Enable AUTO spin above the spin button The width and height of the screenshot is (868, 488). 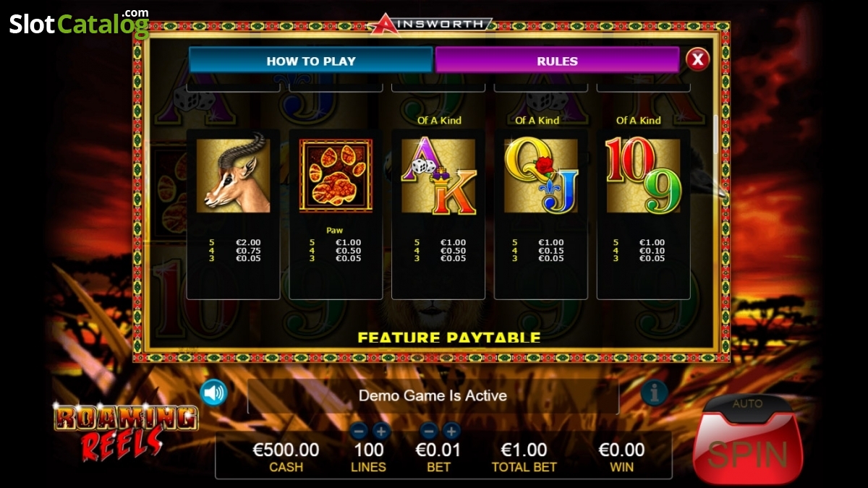(747, 403)
